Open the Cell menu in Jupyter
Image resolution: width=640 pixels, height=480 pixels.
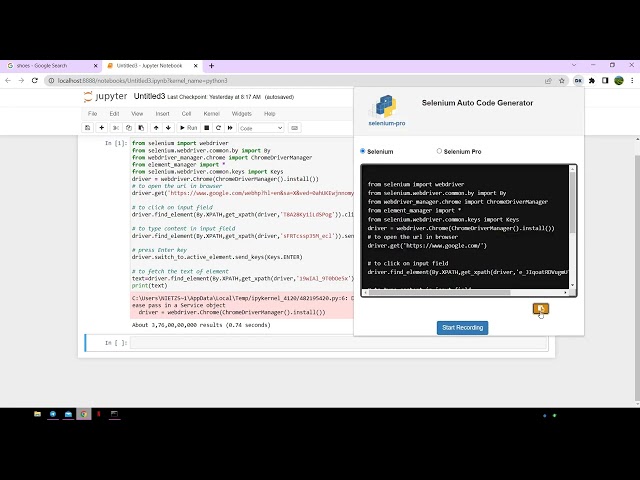click(186, 113)
